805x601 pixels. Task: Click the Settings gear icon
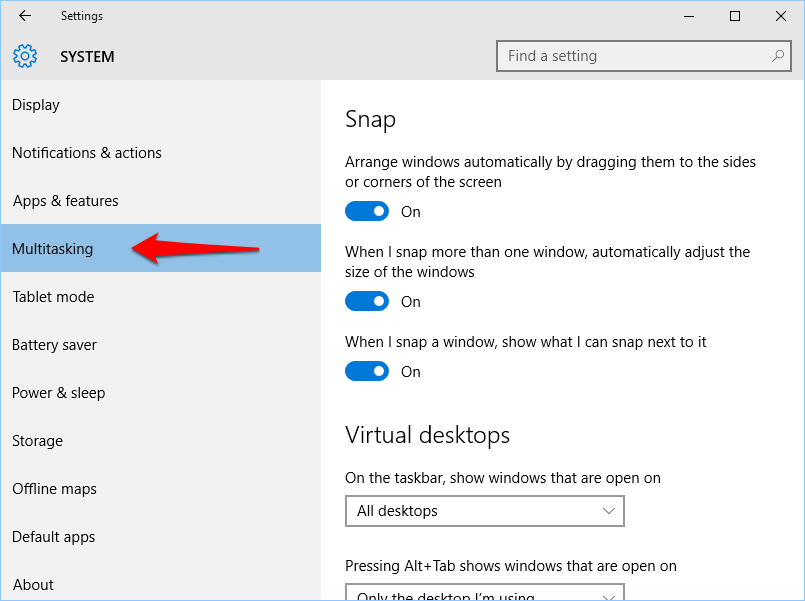click(24, 56)
